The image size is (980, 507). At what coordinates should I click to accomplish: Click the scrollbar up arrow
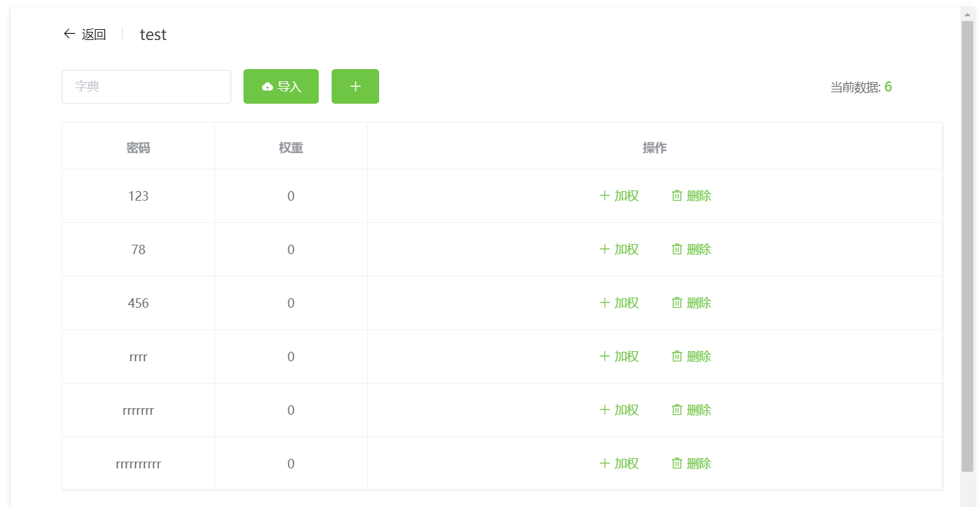tap(967, 14)
